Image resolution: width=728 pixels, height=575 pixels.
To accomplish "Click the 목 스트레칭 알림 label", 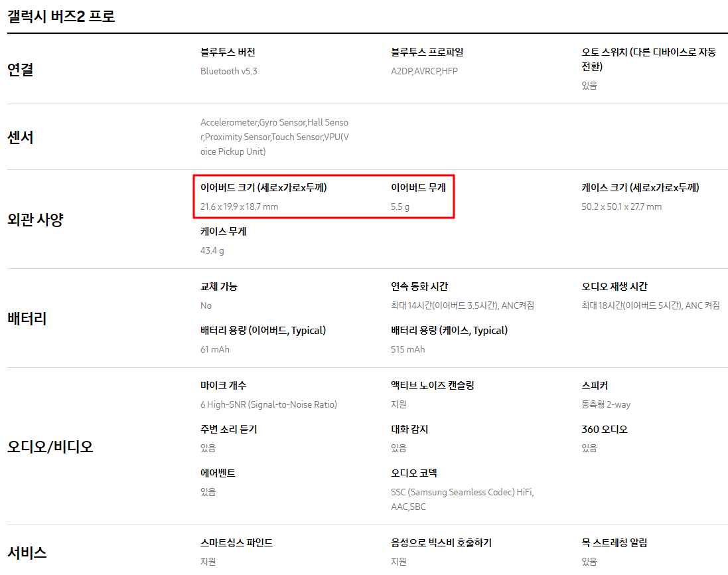I will pos(615,542).
